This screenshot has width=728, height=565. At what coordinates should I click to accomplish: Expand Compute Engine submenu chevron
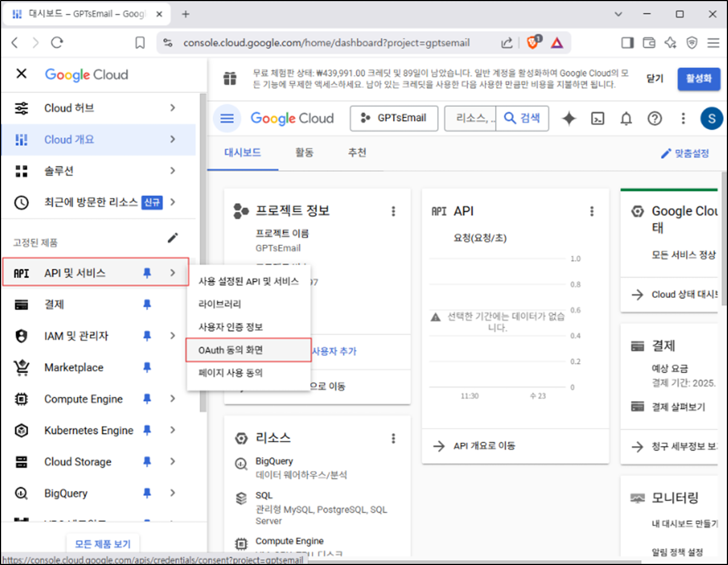coord(172,399)
